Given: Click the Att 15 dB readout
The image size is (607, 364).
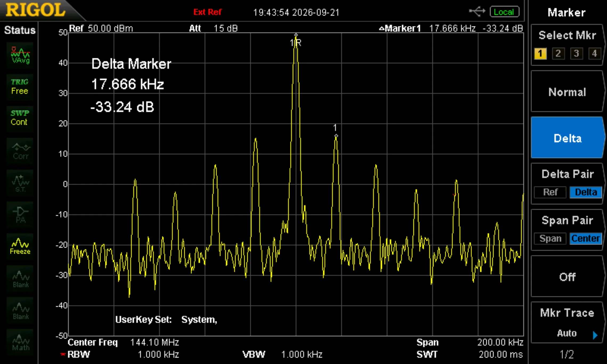Looking at the screenshot, I should pyautogui.click(x=213, y=28).
